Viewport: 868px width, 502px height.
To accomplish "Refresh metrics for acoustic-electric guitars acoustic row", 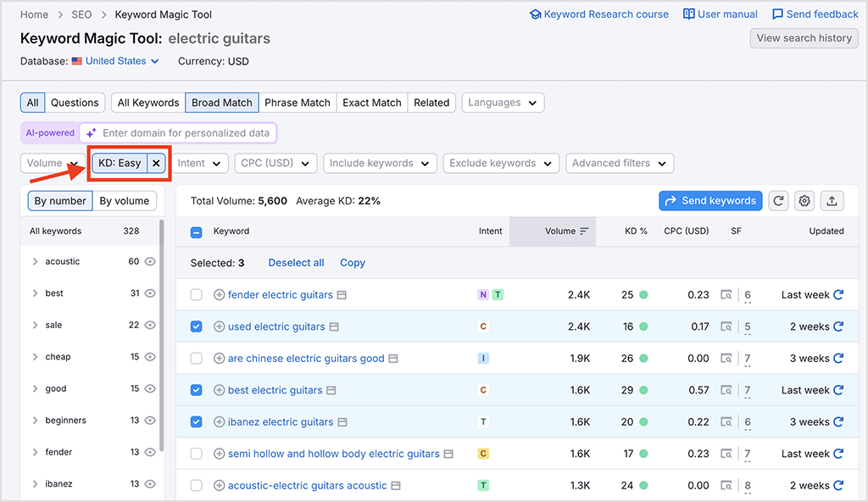I will tap(838, 485).
